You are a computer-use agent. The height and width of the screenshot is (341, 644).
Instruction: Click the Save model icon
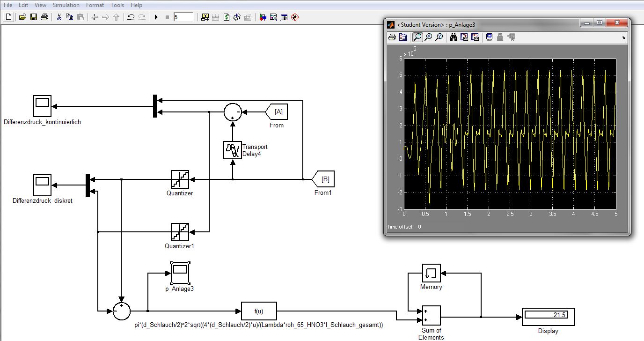[x=33, y=17]
